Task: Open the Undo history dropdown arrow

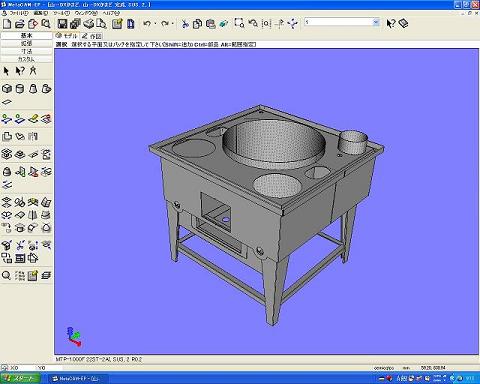Action: click(x=155, y=24)
